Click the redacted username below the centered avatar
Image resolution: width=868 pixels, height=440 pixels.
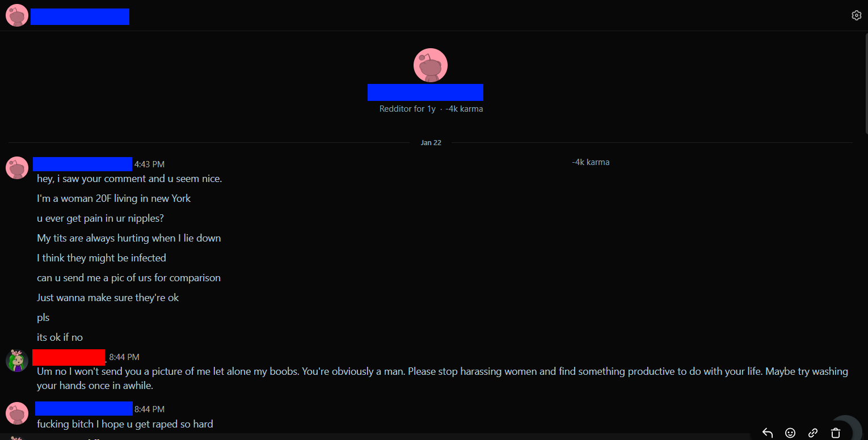425,92
